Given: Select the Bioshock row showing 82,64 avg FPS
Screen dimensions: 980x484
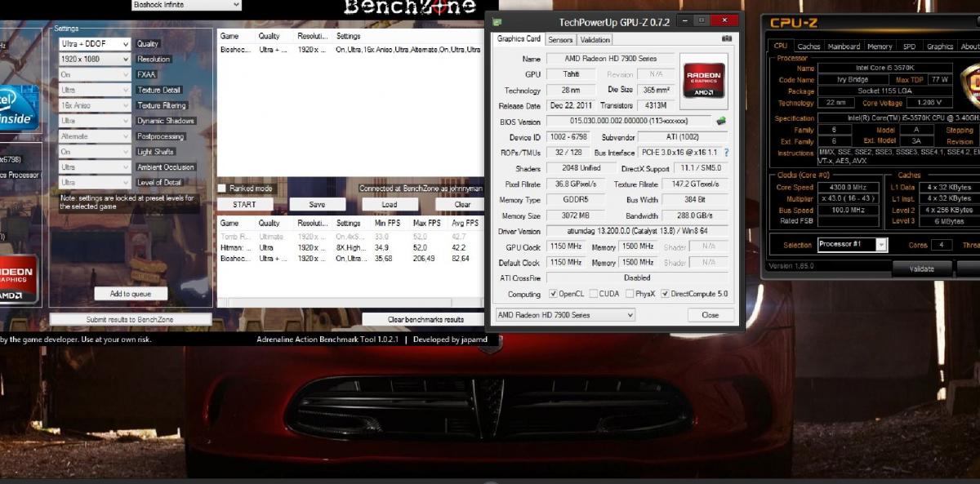Looking at the screenshot, I should [350, 258].
